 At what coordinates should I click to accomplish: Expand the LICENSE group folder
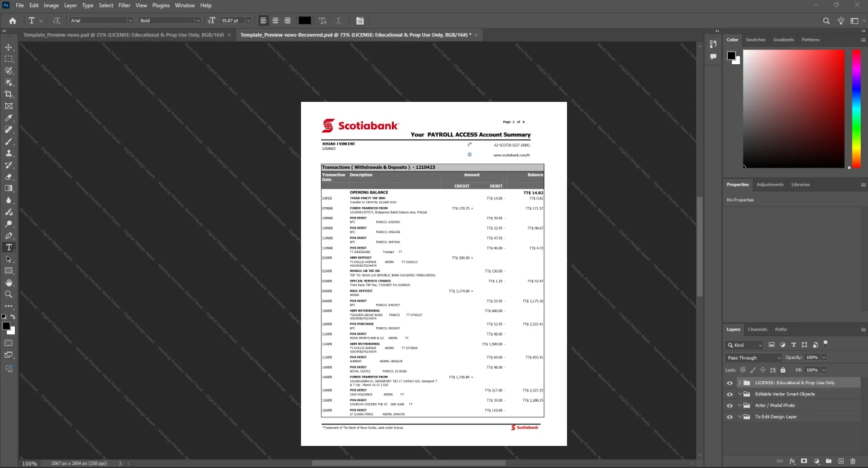(x=740, y=383)
